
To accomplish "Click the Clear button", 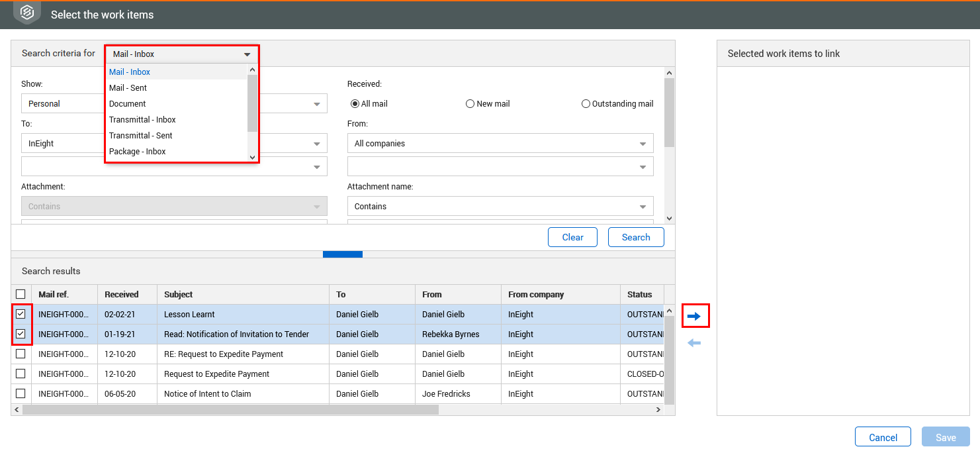I will point(572,236).
